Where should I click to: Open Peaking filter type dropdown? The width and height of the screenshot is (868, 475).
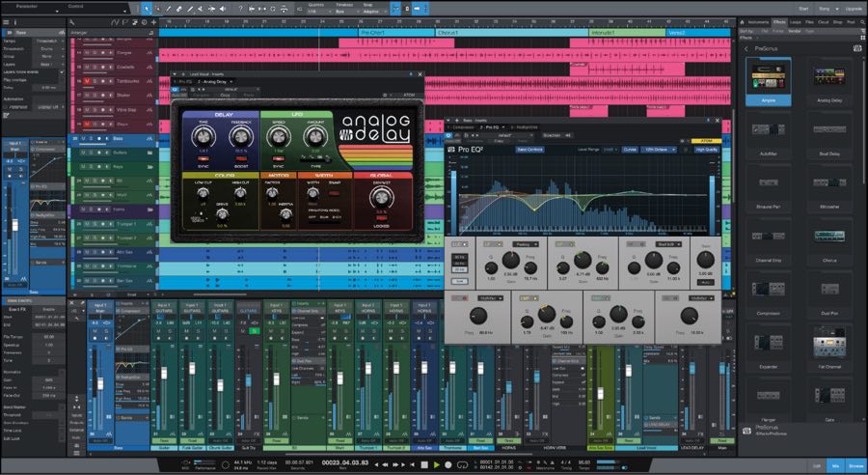525,244
